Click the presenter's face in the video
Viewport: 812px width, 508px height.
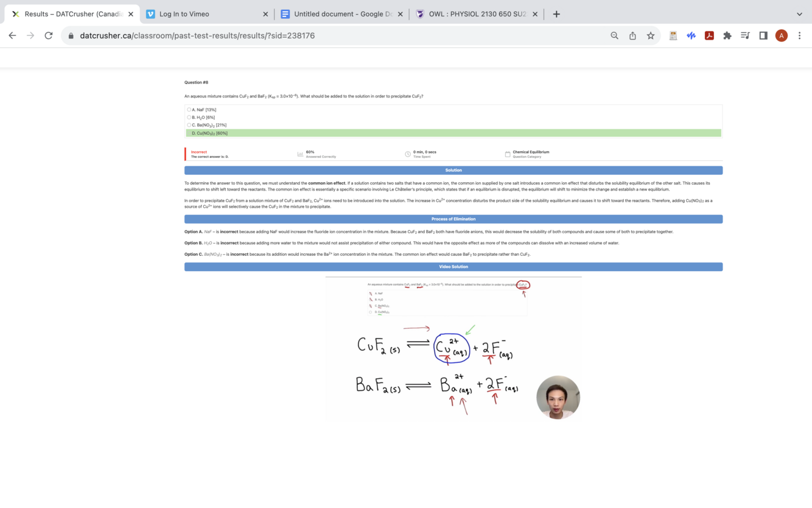click(x=558, y=397)
